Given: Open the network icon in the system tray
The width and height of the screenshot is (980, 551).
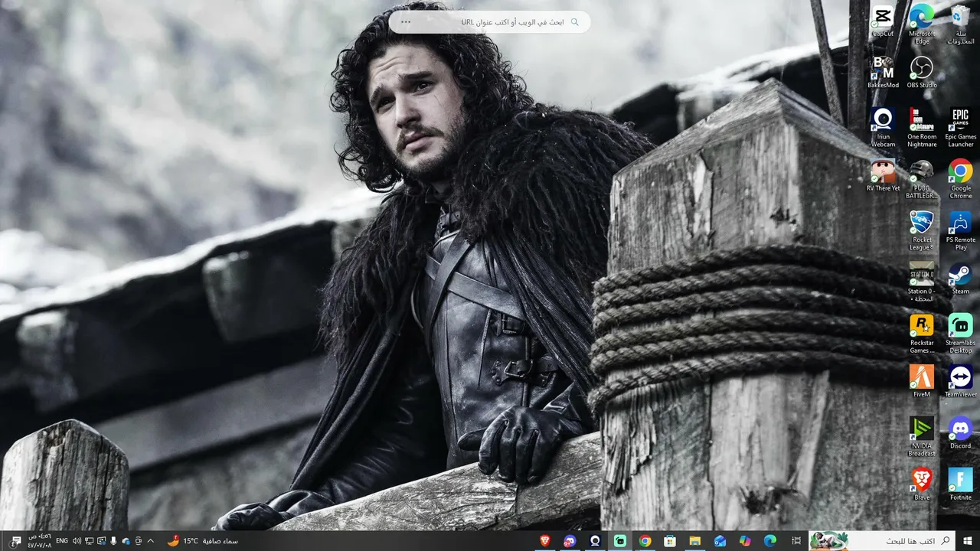Looking at the screenshot, I should 90,541.
